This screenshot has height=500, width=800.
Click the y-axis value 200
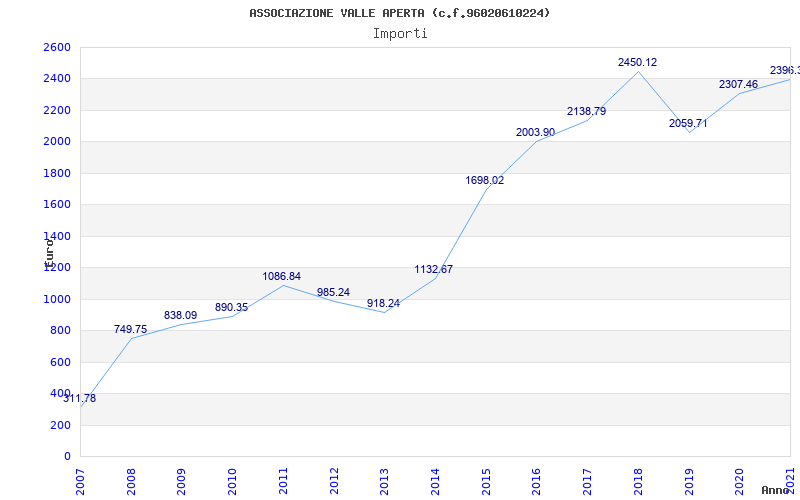[x=60, y=426]
